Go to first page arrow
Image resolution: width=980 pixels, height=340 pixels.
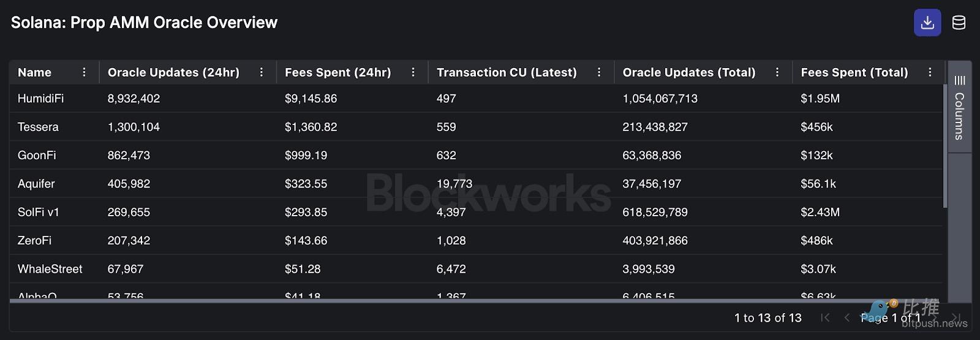(x=825, y=317)
